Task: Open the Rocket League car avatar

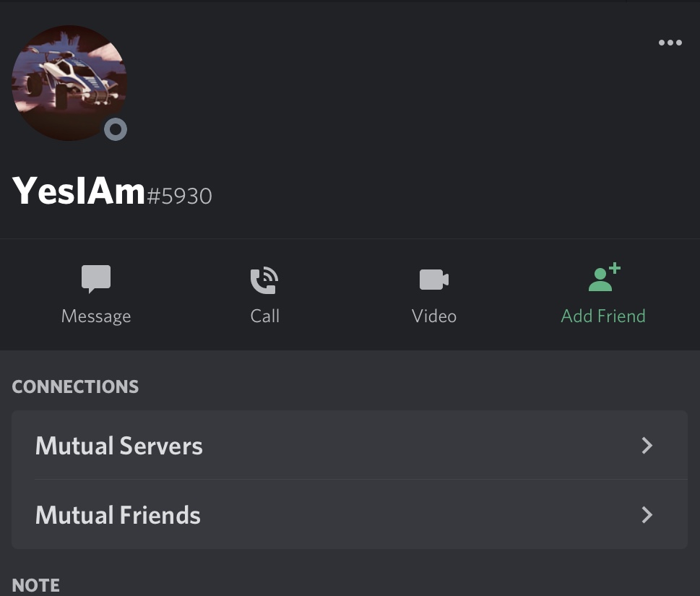Action: click(69, 83)
